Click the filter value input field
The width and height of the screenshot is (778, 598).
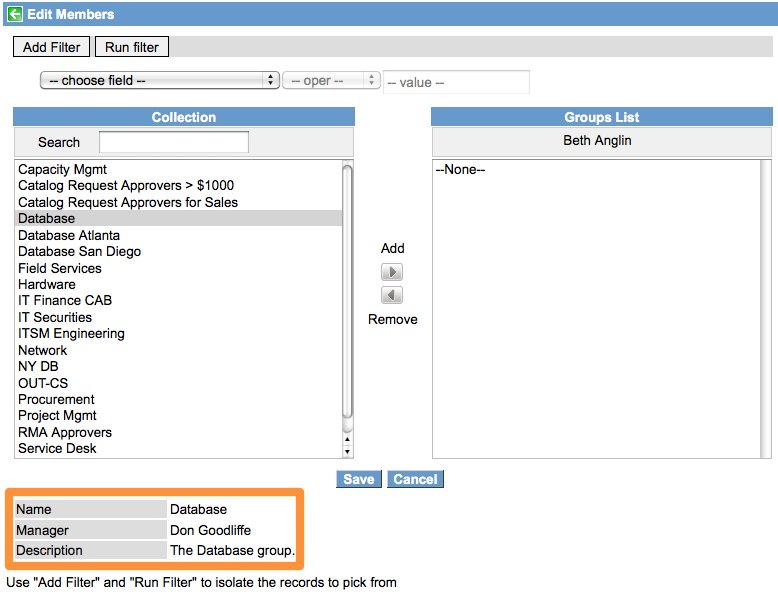pyautogui.click(x=456, y=82)
